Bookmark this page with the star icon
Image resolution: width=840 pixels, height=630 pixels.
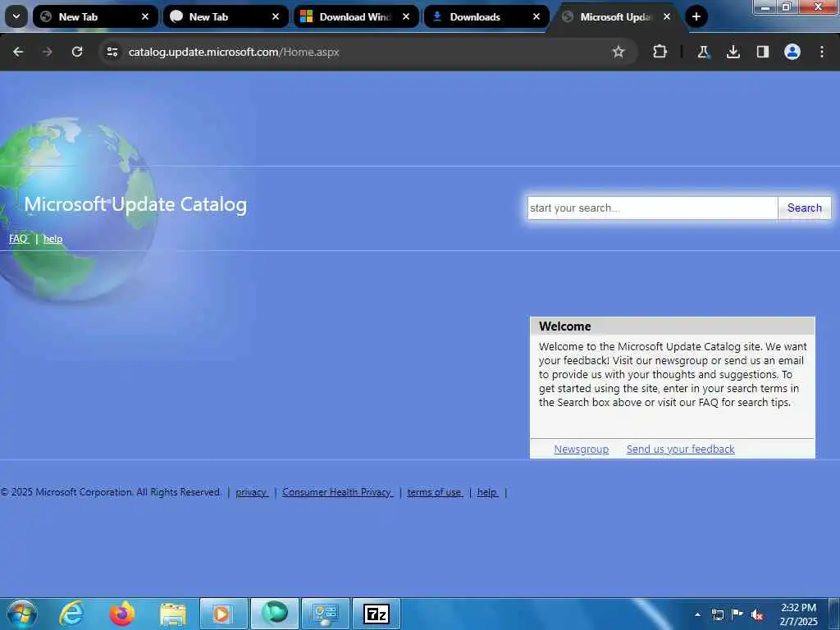(x=619, y=52)
